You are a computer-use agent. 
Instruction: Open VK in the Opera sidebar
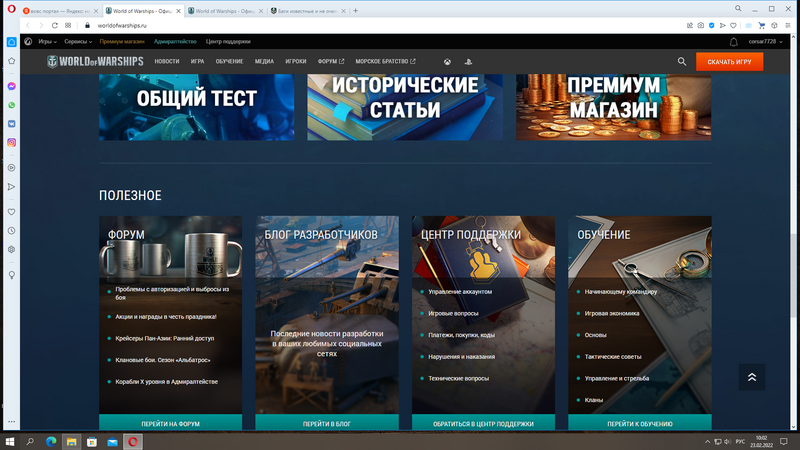11,124
